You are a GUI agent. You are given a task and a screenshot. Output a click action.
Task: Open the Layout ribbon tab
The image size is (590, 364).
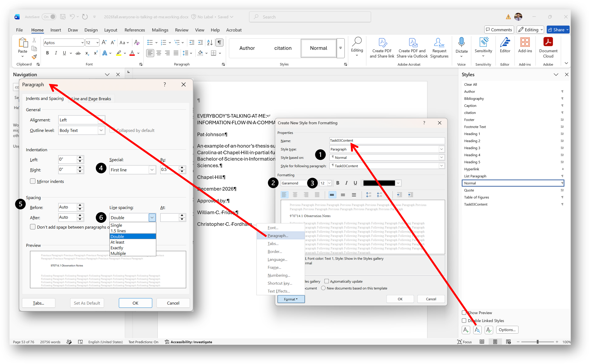pos(111,30)
